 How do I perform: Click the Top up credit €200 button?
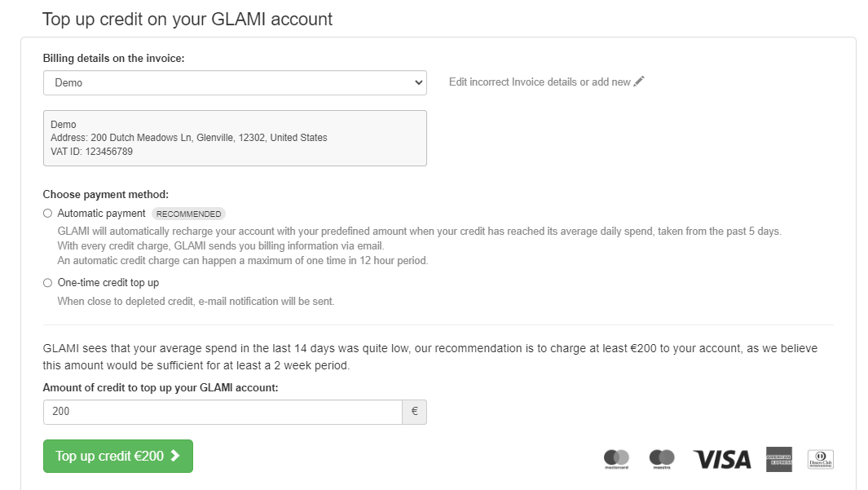117,457
